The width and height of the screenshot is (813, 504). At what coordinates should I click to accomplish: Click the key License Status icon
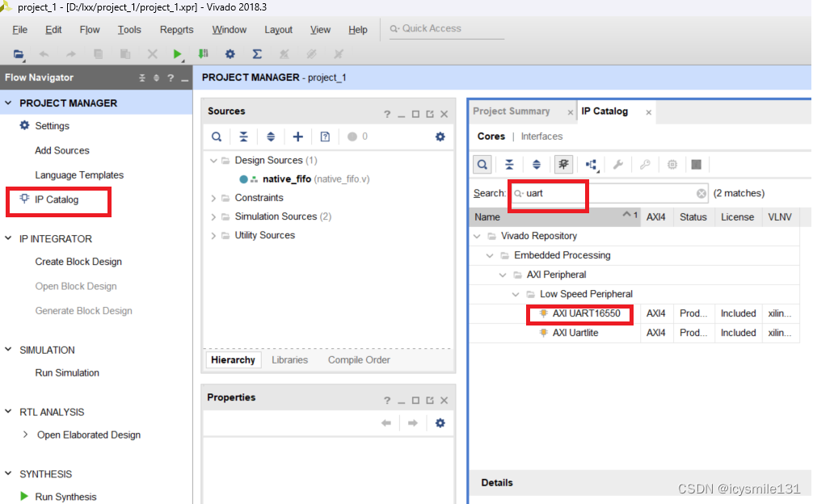click(645, 165)
